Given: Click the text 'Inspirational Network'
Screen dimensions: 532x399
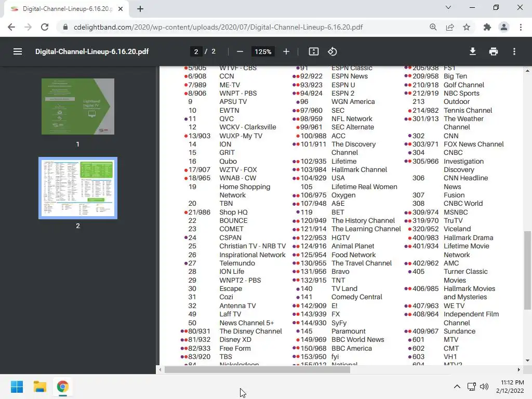Looking at the screenshot, I should pos(252,255).
